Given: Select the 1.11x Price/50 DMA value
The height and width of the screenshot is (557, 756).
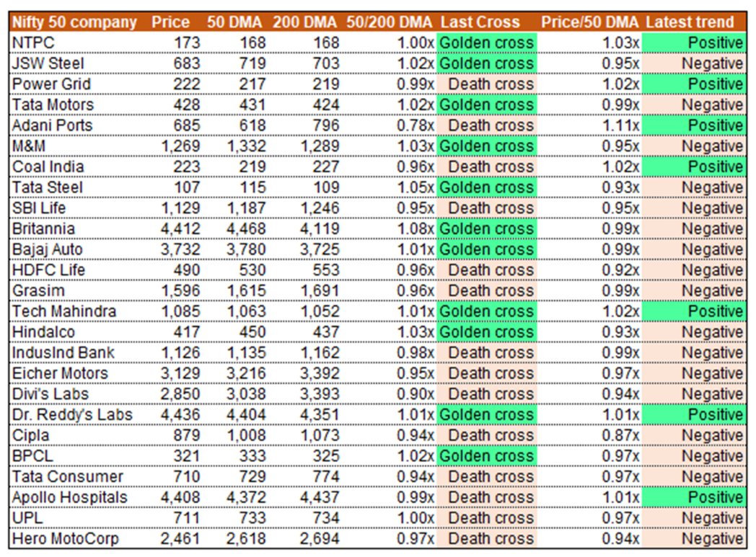Looking at the screenshot, I should [620, 126].
